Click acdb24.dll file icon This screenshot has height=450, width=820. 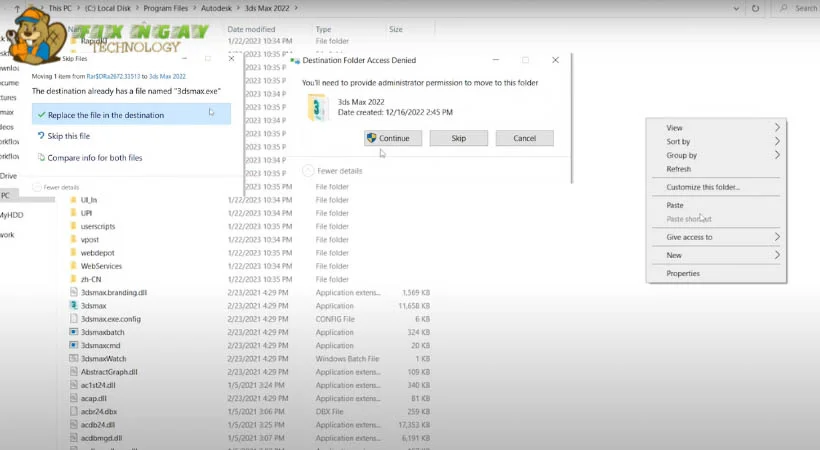click(73, 425)
